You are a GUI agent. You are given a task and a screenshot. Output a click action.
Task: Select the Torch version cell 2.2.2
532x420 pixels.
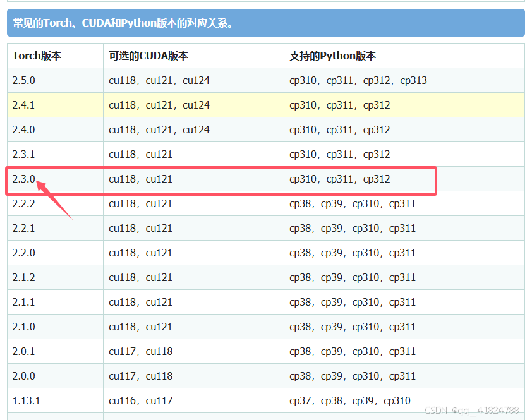click(56, 203)
